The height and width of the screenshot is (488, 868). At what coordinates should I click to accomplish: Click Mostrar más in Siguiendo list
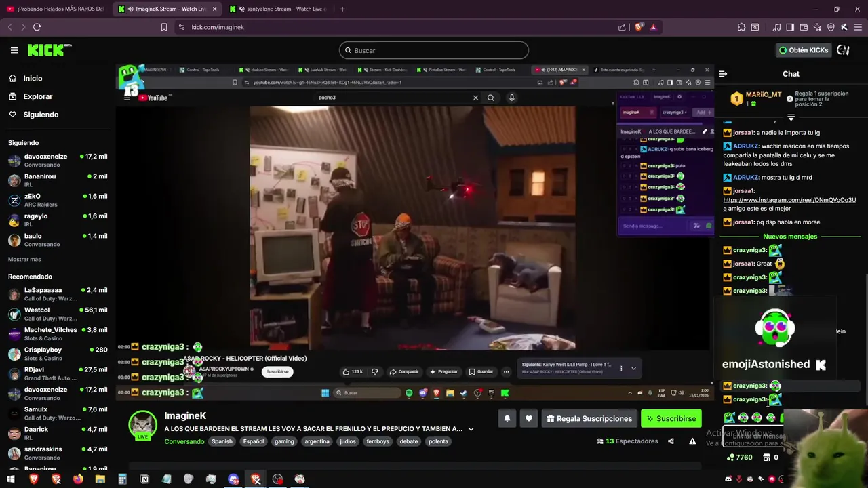[x=24, y=260]
